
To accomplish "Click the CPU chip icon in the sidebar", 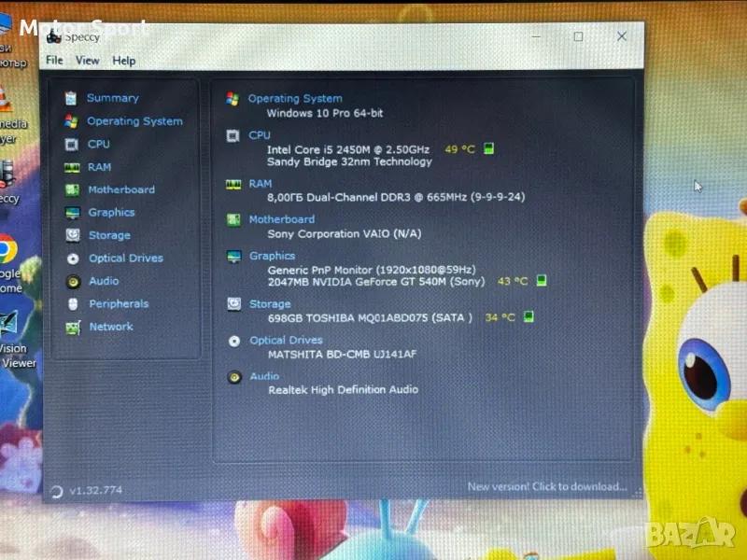I will tap(71, 144).
